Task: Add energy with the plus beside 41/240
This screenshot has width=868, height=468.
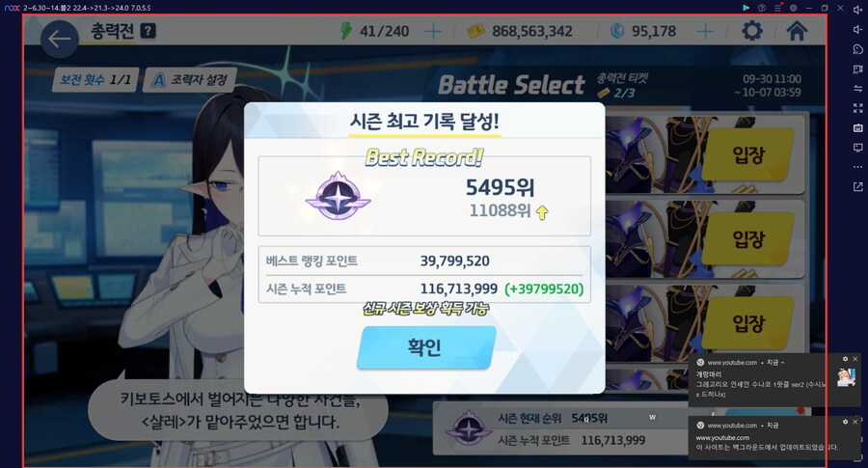Action: tap(433, 32)
